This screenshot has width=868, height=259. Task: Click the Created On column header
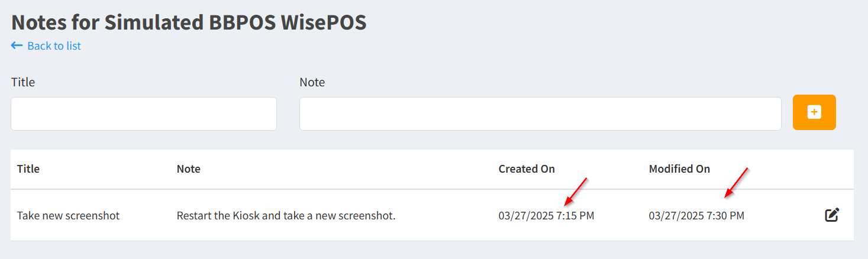(527, 169)
